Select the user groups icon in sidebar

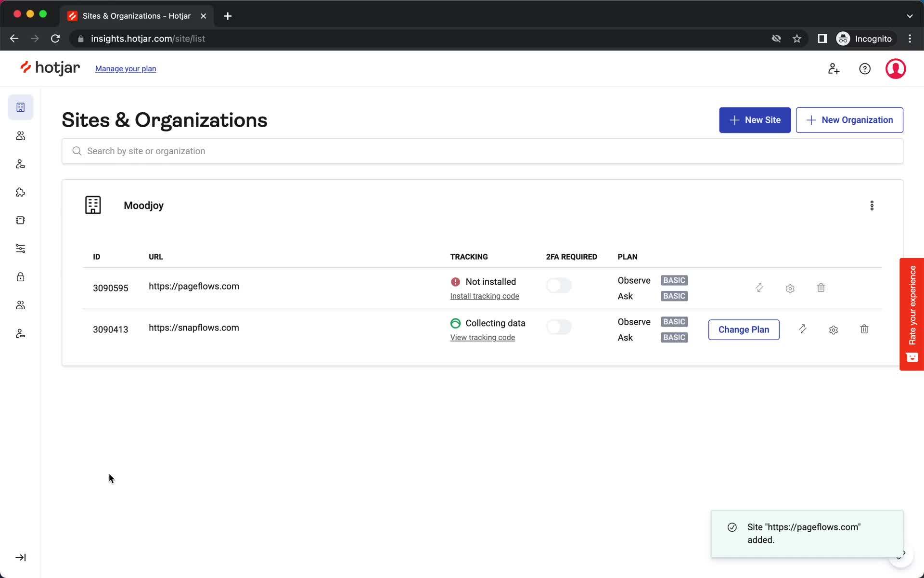(20, 135)
